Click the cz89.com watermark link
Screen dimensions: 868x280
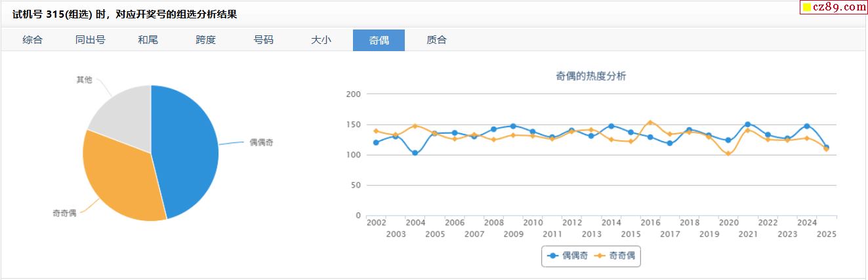[833, 7]
